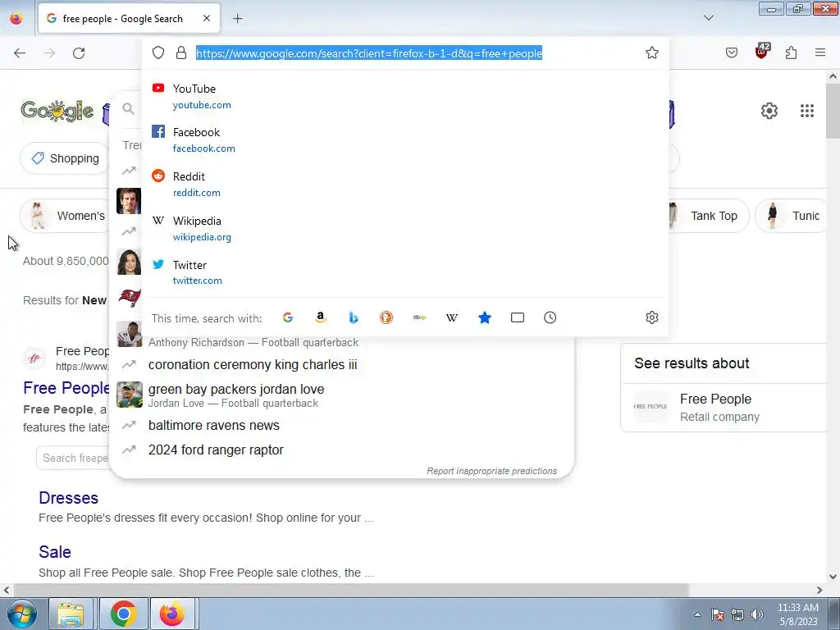Click Anthony Richardson thumbnail in suggestions
This screenshot has height=630, width=840.
[130, 335]
